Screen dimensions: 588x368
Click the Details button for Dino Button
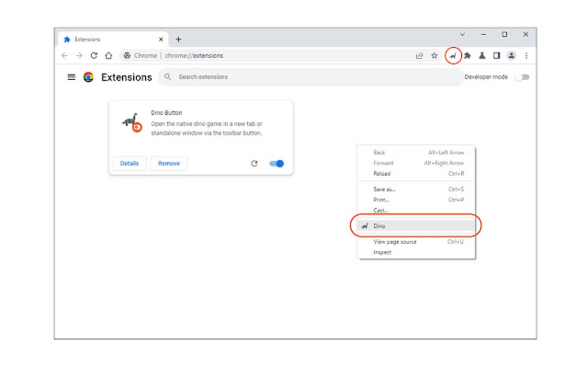pyautogui.click(x=129, y=164)
